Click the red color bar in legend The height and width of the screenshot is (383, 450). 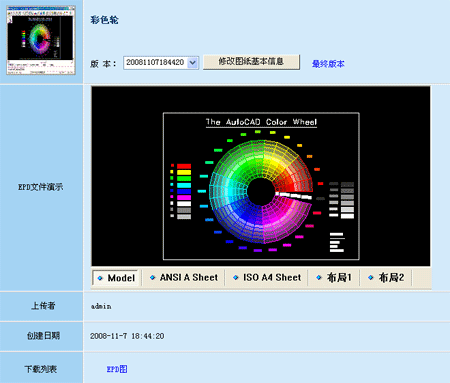pyautogui.click(x=184, y=166)
